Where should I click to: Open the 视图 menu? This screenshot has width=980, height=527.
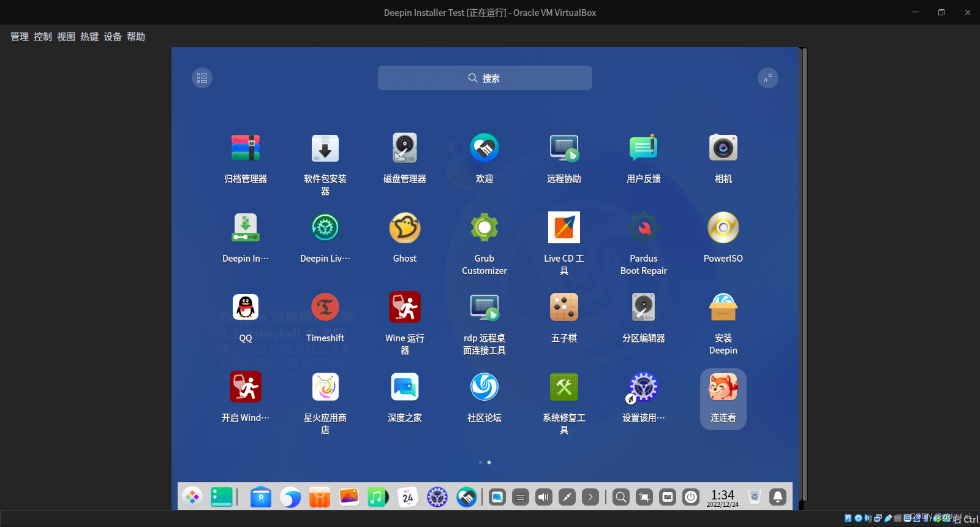(66, 37)
